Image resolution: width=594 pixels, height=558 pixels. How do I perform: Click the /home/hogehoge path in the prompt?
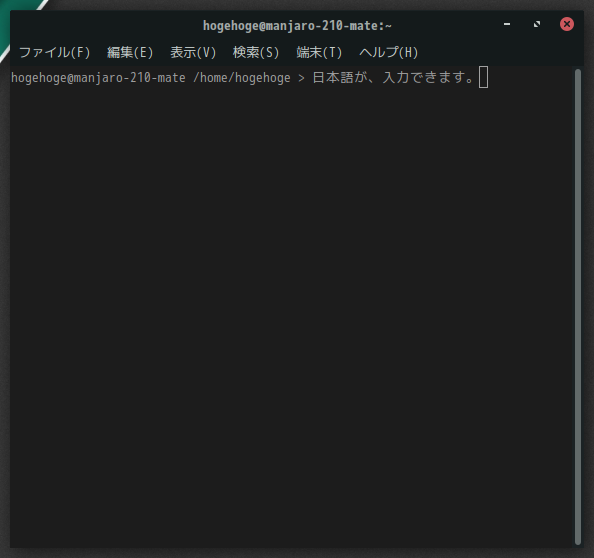tap(242, 78)
